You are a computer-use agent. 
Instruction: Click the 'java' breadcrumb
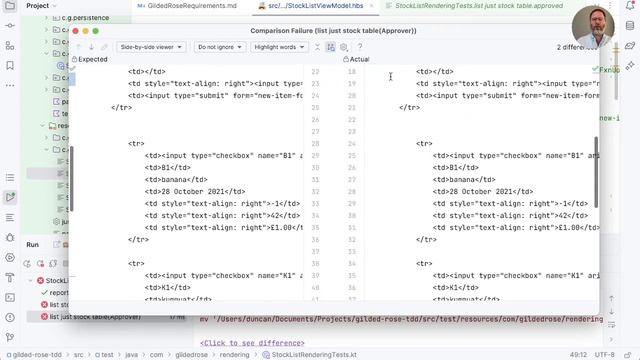131,355
